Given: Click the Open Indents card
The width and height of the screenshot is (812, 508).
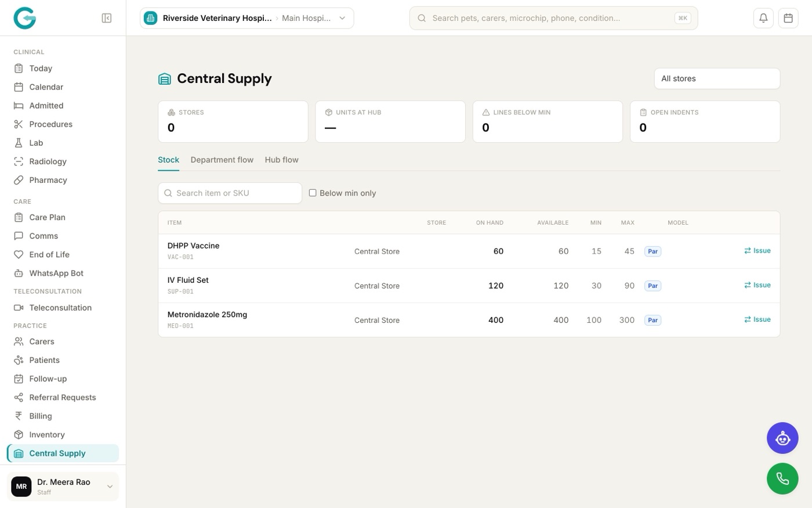Looking at the screenshot, I should point(705,121).
